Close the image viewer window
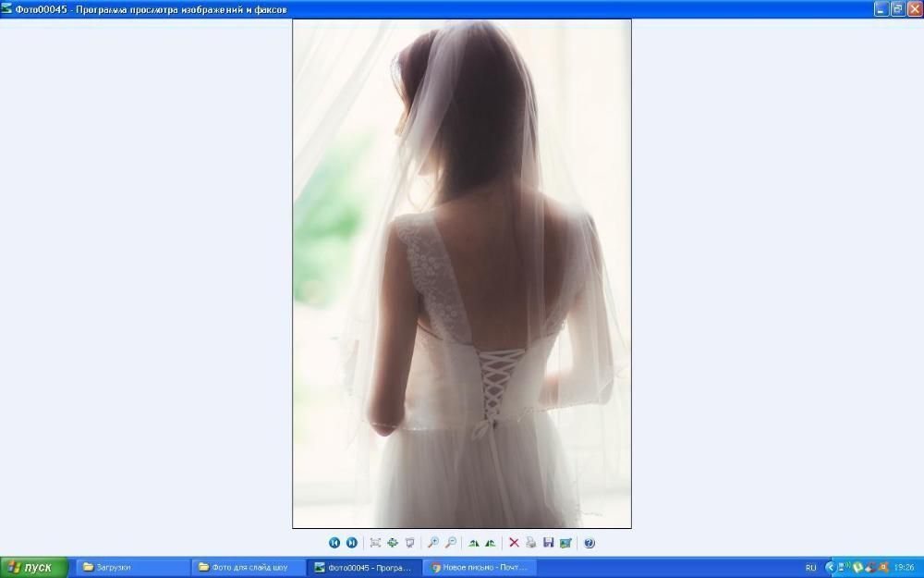The width and height of the screenshot is (924, 578). (x=915, y=9)
